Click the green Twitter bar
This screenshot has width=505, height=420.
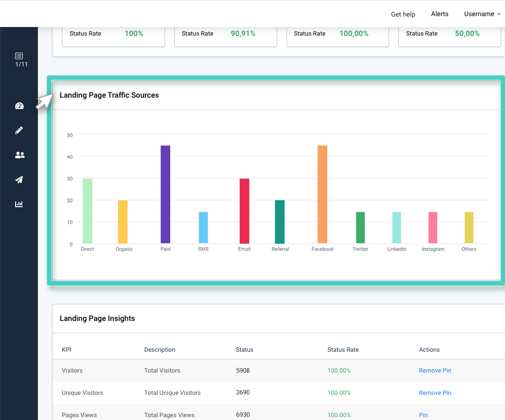361,228
